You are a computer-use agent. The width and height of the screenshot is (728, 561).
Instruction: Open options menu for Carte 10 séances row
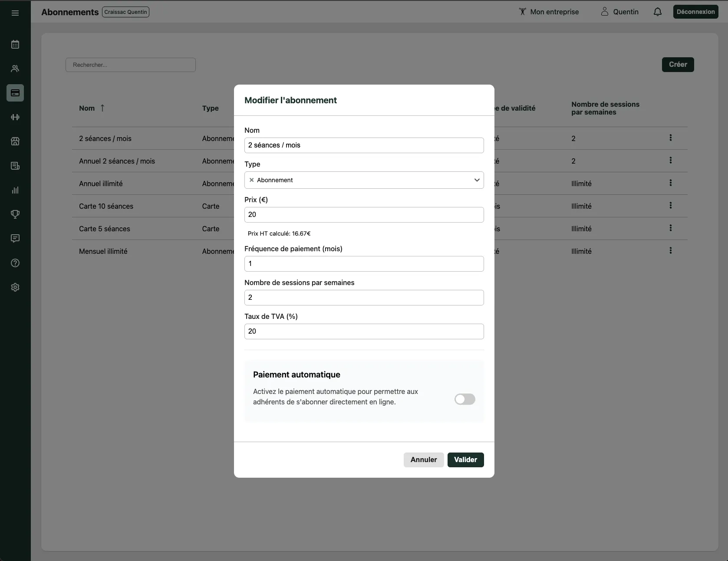(x=670, y=205)
